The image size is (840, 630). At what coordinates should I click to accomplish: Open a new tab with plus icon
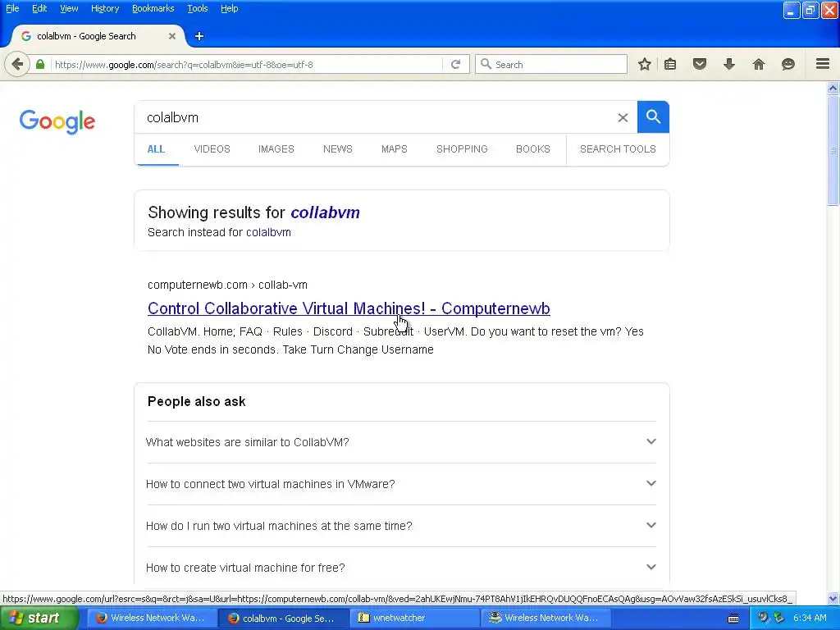tap(199, 36)
